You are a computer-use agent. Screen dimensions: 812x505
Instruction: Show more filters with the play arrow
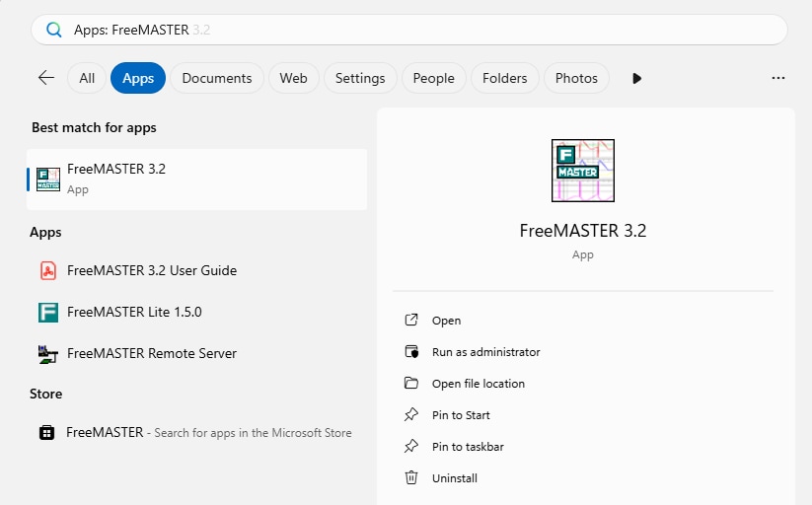[x=637, y=78]
